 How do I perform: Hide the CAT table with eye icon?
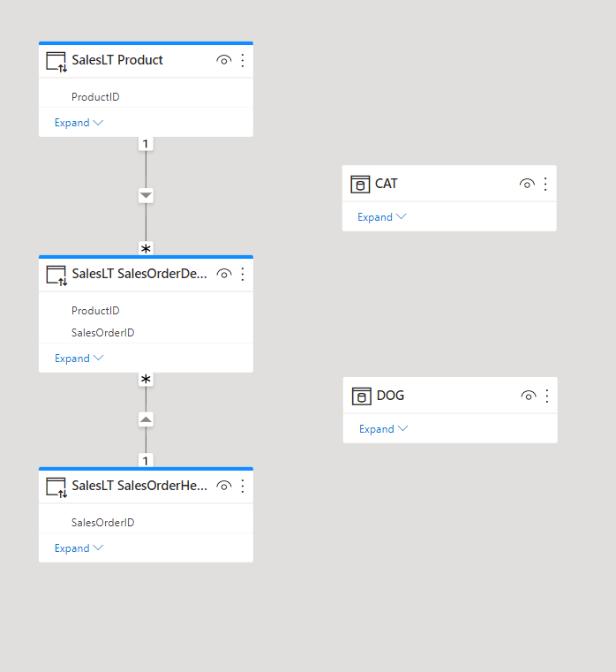click(x=527, y=184)
